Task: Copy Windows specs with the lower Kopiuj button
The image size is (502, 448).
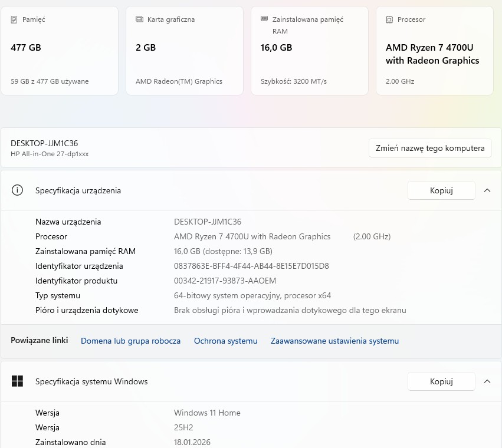Action: point(441,381)
